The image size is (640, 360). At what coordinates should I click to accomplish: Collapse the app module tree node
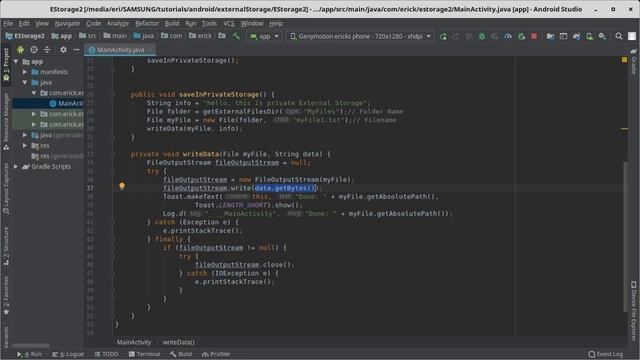(x=16, y=62)
